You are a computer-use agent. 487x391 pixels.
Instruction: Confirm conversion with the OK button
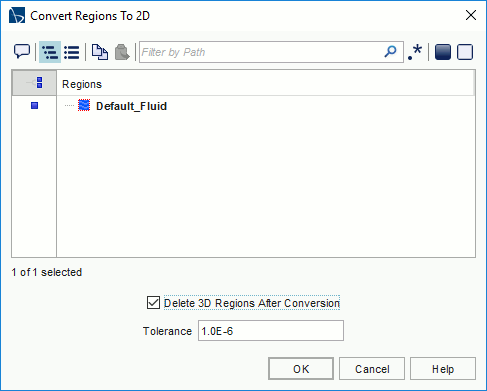(x=301, y=369)
